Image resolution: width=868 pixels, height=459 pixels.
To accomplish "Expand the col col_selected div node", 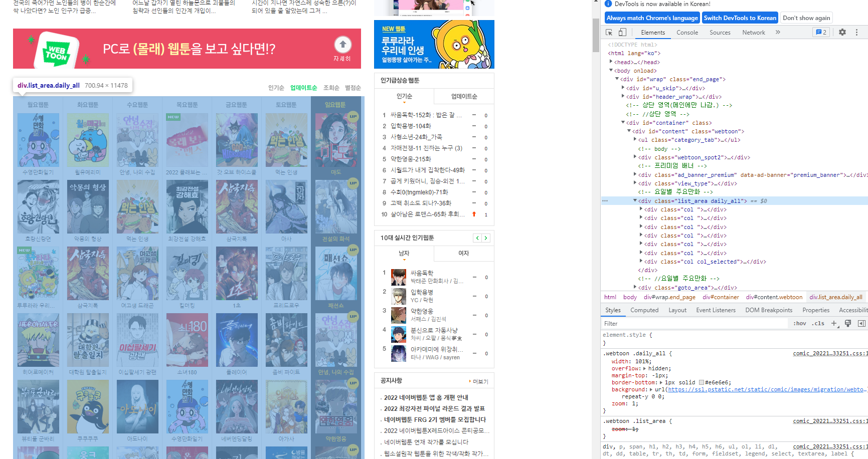I will 641,261.
